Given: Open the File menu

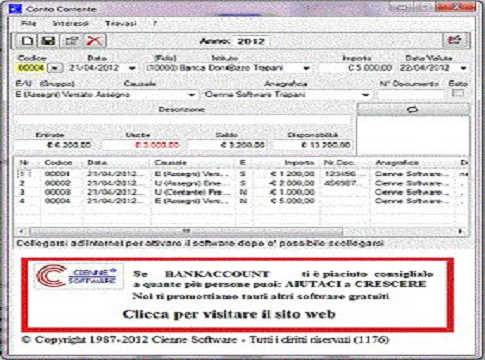Looking at the screenshot, I should tap(28, 23).
